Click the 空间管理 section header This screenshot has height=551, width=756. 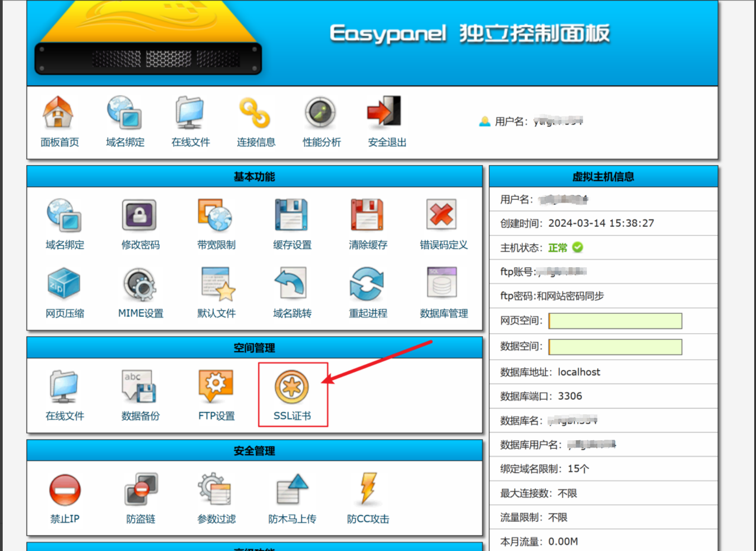click(254, 347)
